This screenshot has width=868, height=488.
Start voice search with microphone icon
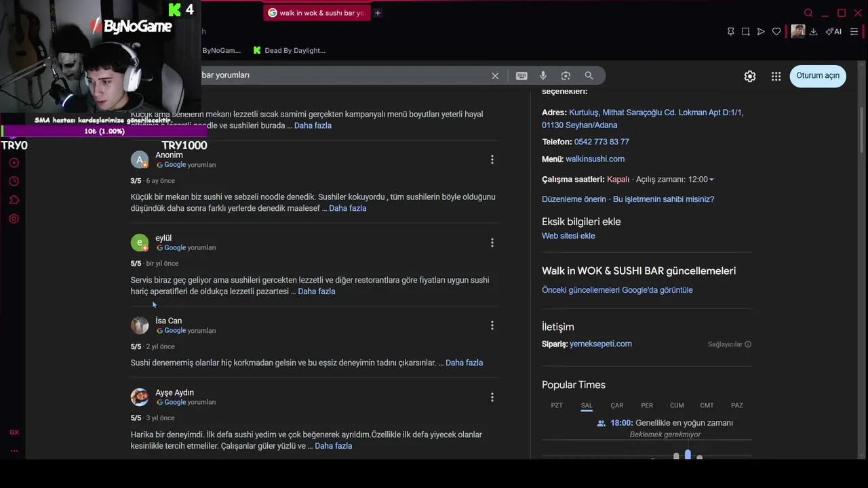tap(543, 76)
